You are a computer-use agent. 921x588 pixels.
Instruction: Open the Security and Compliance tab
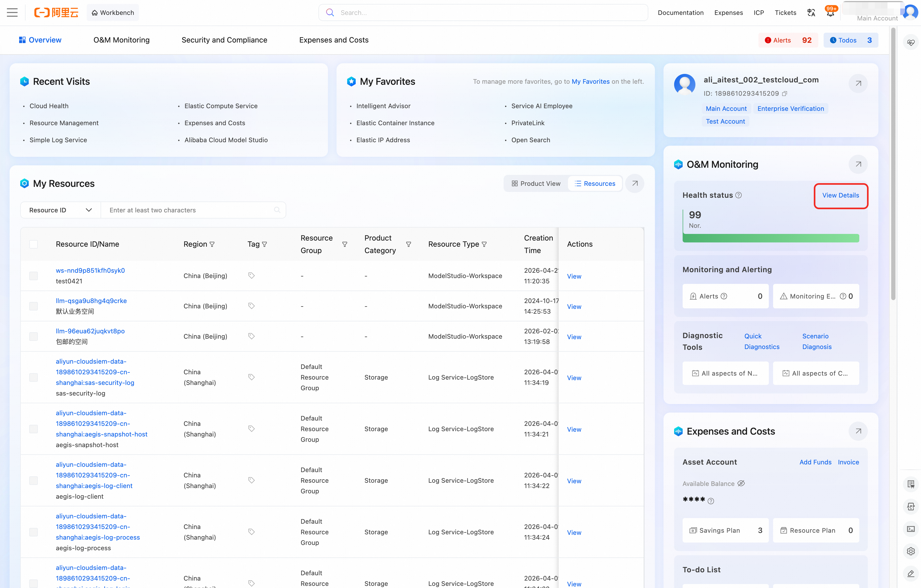point(225,40)
